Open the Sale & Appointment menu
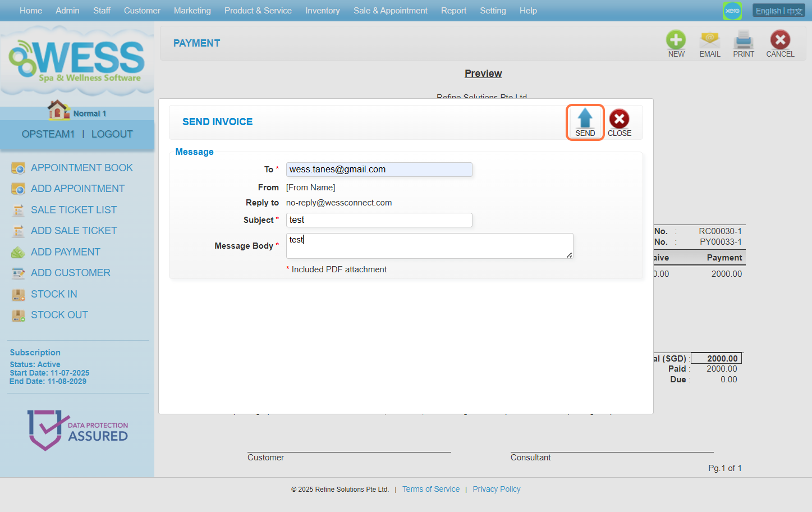 [x=390, y=11]
